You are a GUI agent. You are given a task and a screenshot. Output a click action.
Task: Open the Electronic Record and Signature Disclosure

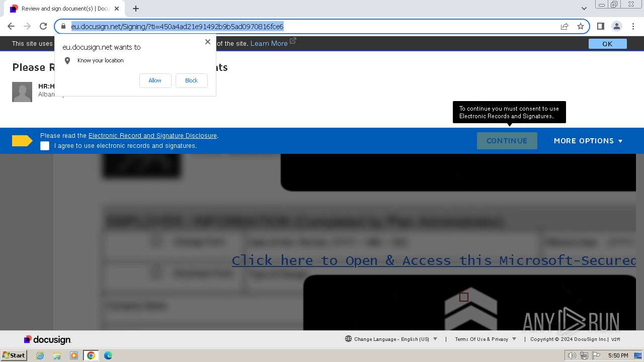(152, 136)
